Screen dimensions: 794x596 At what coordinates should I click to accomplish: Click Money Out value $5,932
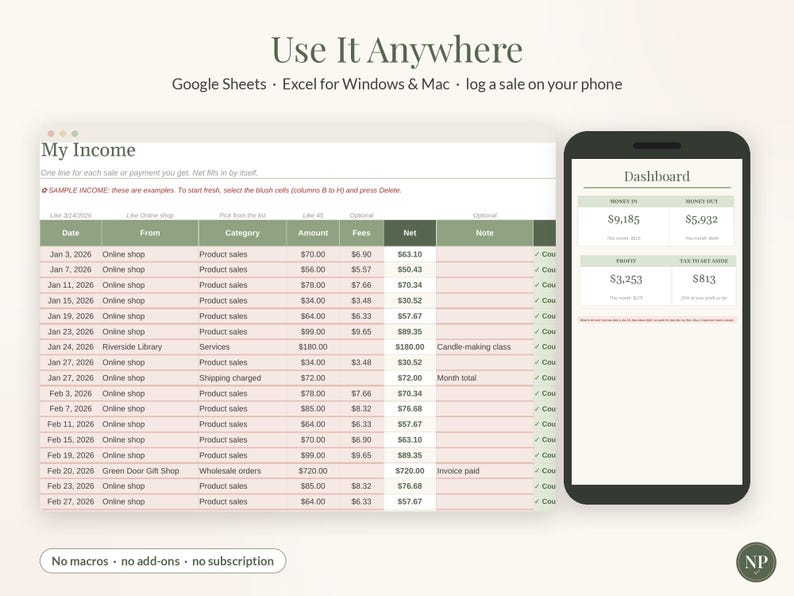coord(701,219)
